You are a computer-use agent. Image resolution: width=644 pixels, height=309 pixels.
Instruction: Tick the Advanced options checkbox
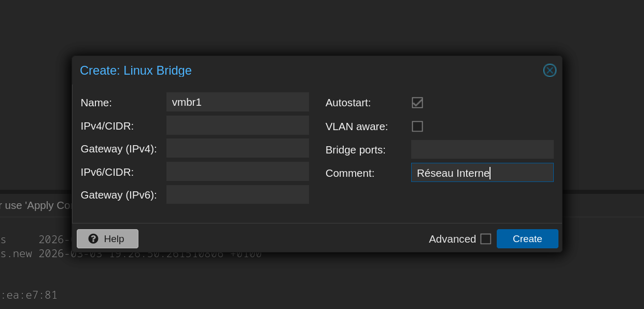click(485, 239)
